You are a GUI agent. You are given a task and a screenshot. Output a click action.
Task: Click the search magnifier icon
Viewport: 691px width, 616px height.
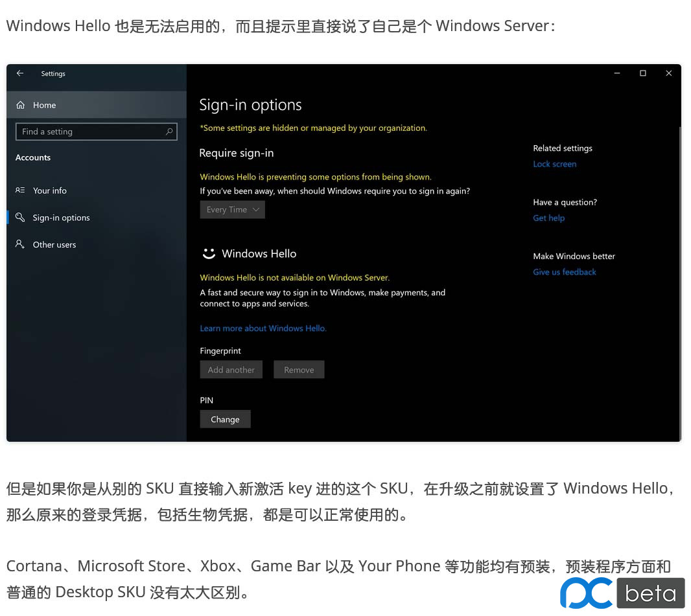pyautogui.click(x=169, y=131)
